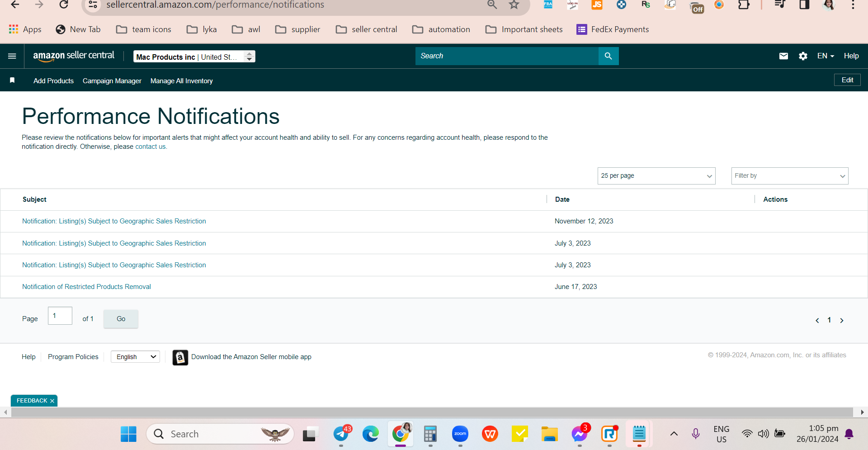Click the contact us link
The height and width of the screenshot is (450, 868).
coord(151,147)
